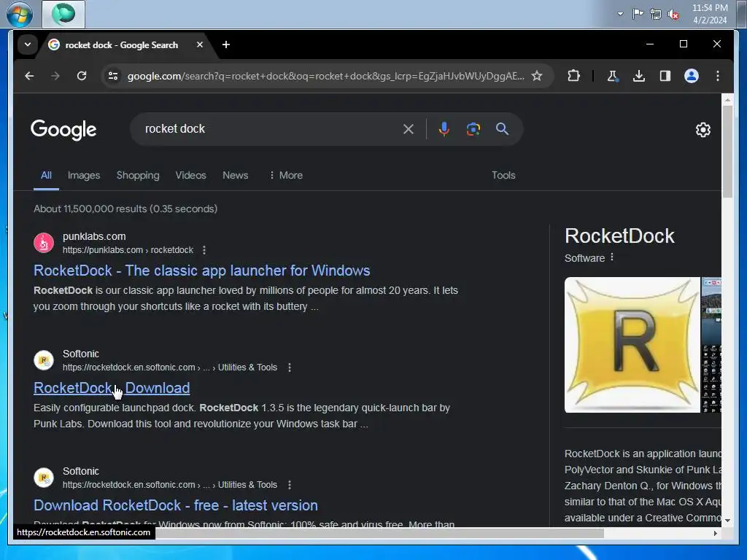The image size is (747, 560).
Task: Open the RocketDock Download Softonic link
Action: click(x=112, y=388)
